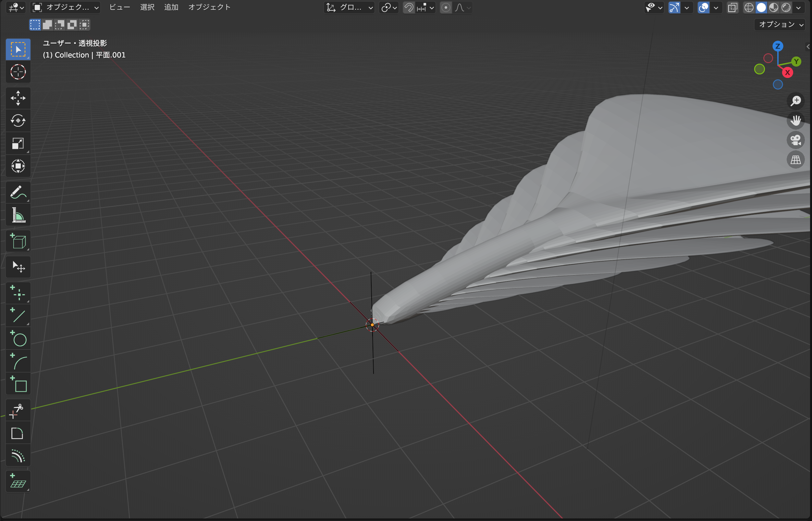
Task: Click the zoom view magnifier button
Action: point(796,100)
